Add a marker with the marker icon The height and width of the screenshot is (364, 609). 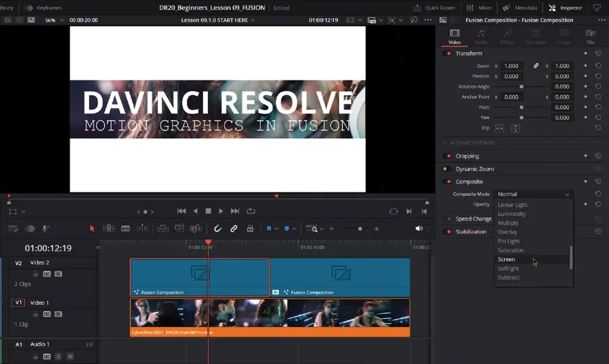286,229
